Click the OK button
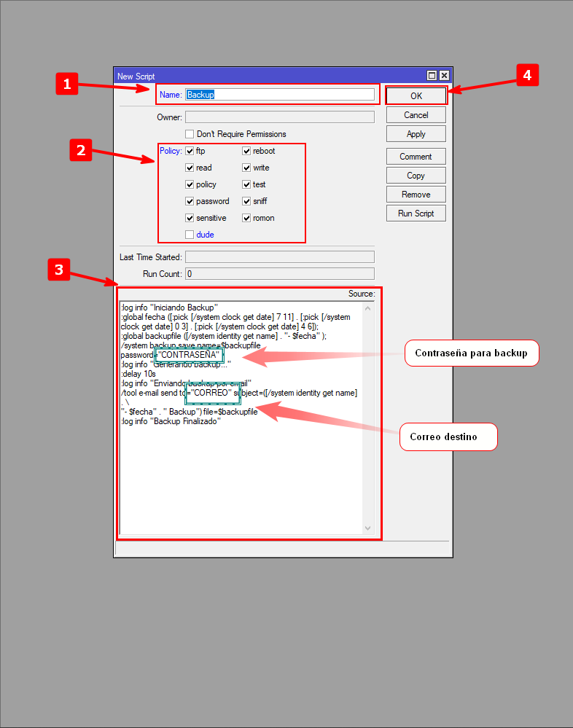573x728 pixels. [416, 96]
